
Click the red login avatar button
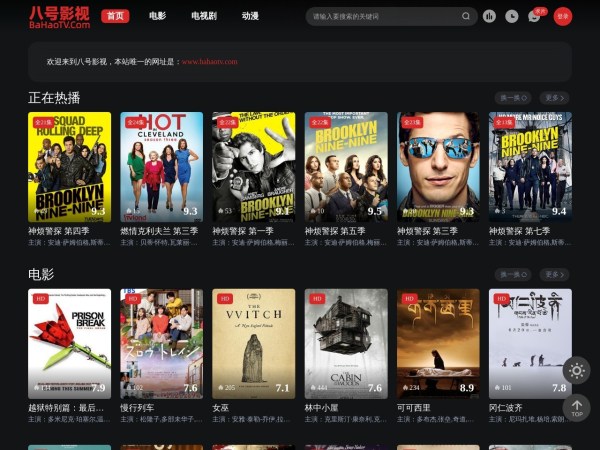coord(563,16)
